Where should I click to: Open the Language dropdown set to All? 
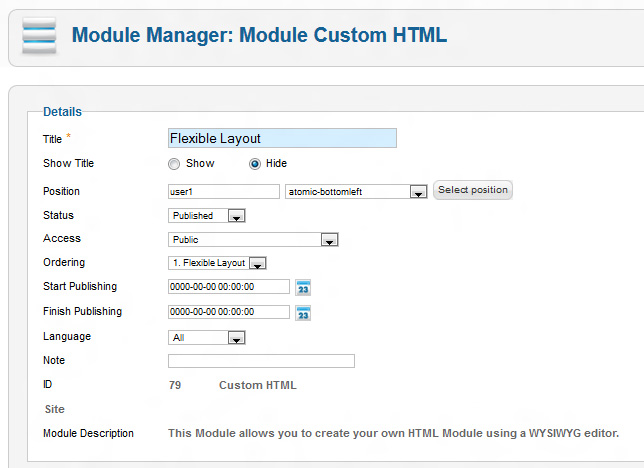click(x=236, y=338)
